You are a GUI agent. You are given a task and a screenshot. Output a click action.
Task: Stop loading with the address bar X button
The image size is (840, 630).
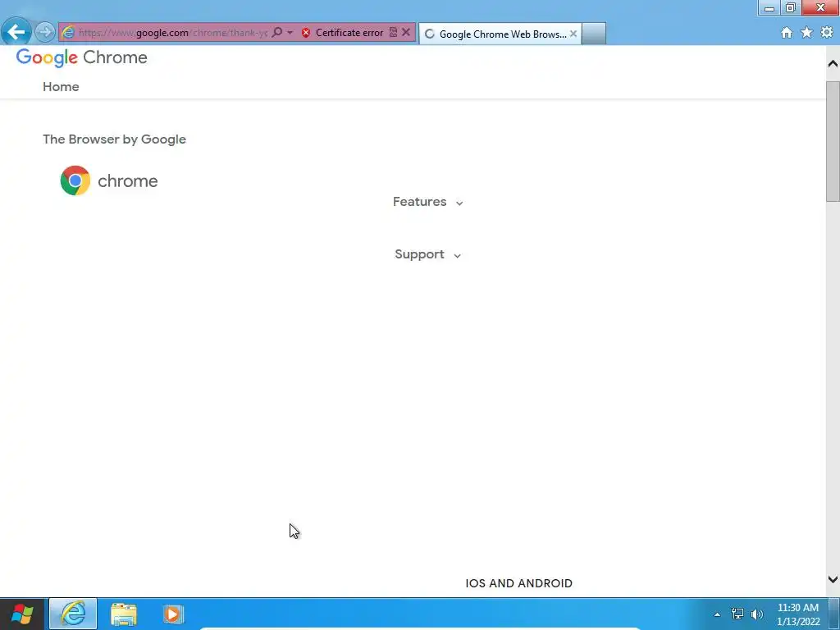coord(406,33)
